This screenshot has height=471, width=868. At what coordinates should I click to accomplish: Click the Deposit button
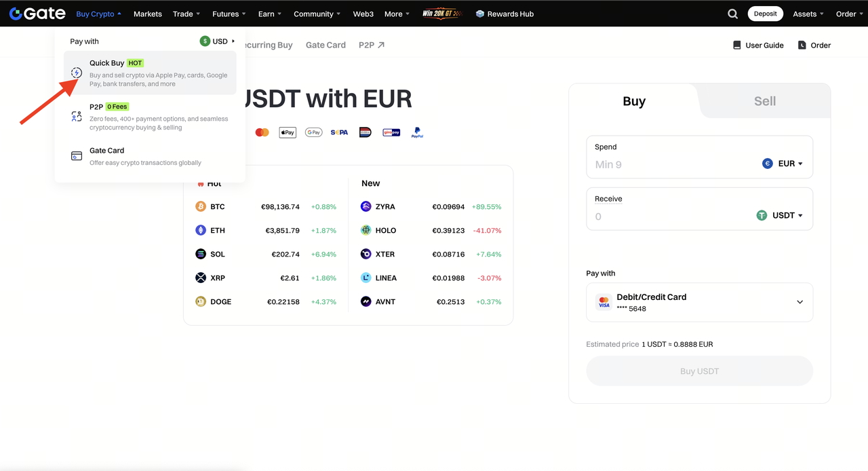click(x=765, y=14)
